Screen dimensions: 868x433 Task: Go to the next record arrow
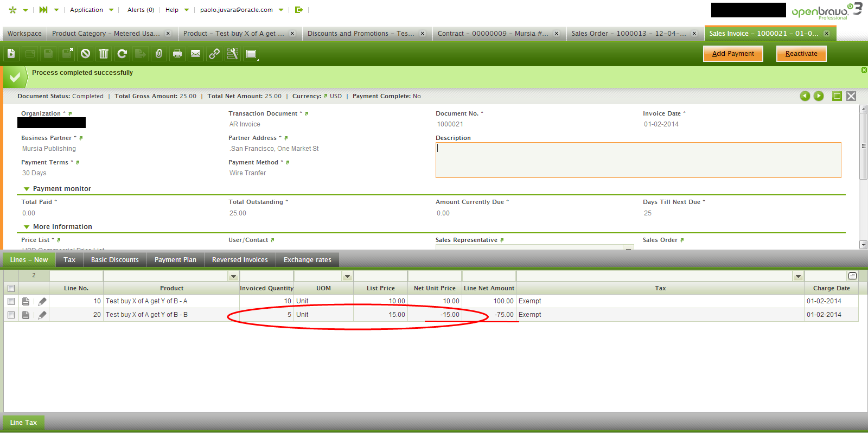(819, 96)
